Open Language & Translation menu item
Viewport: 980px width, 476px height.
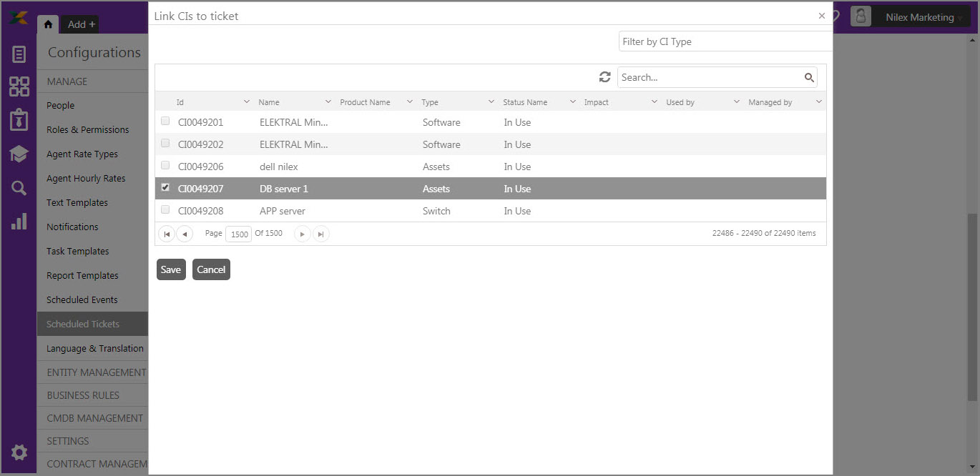click(x=95, y=348)
